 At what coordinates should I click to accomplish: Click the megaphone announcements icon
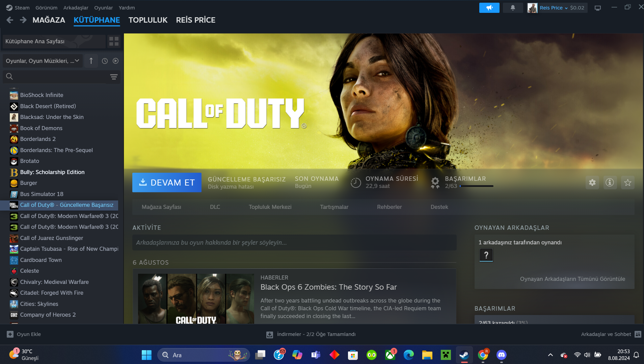pyautogui.click(x=489, y=8)
